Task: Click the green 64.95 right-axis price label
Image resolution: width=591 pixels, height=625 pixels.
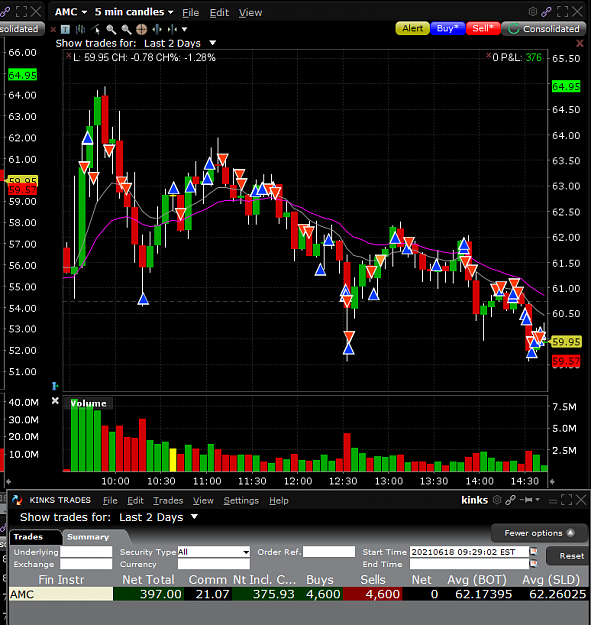Action: click(566, 86)
